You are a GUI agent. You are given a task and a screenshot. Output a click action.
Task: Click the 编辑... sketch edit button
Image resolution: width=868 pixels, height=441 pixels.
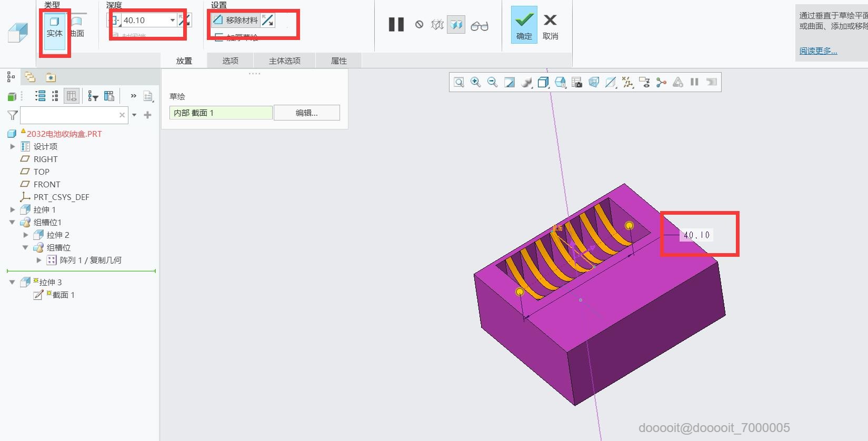coord(306,113)
